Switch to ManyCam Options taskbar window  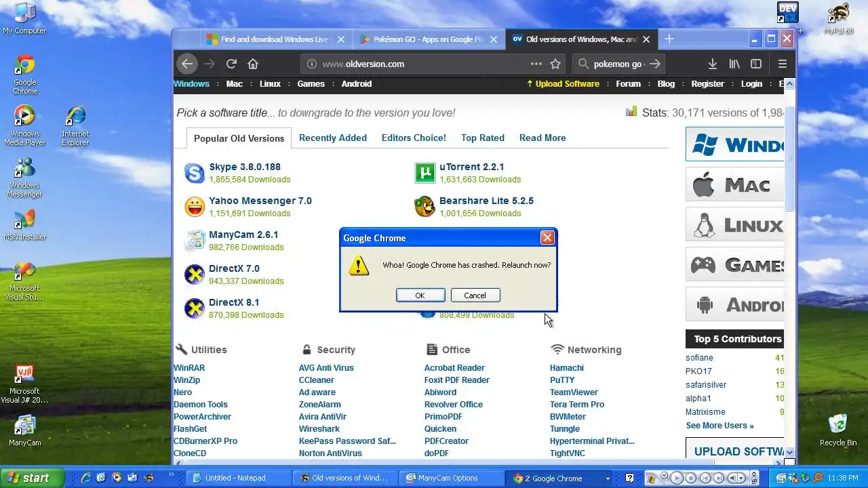[x=452, y=478]
